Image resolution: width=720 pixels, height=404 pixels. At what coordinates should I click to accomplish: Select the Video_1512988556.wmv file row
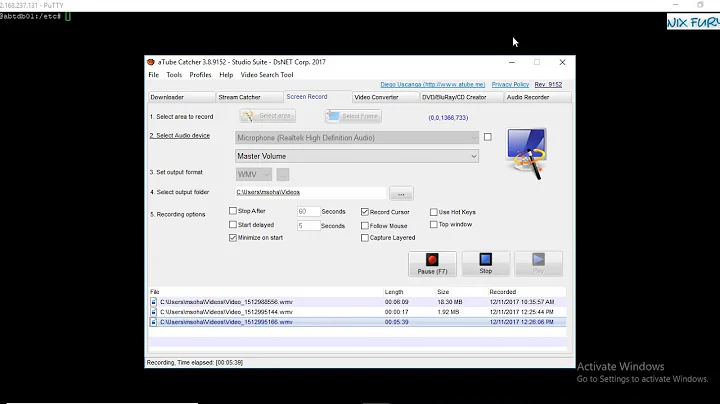(357, 302)
